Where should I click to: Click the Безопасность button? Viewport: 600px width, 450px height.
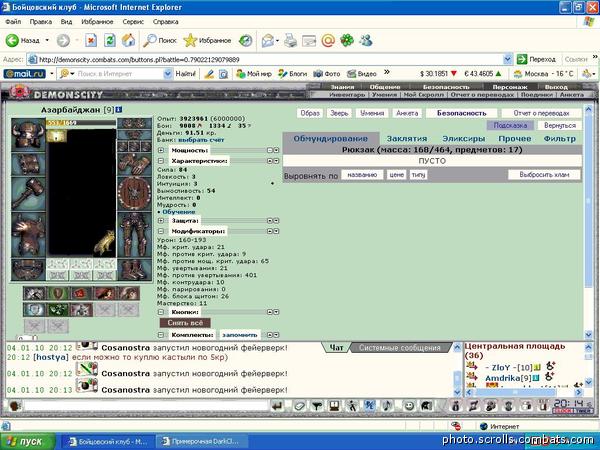tap(461, 113)
